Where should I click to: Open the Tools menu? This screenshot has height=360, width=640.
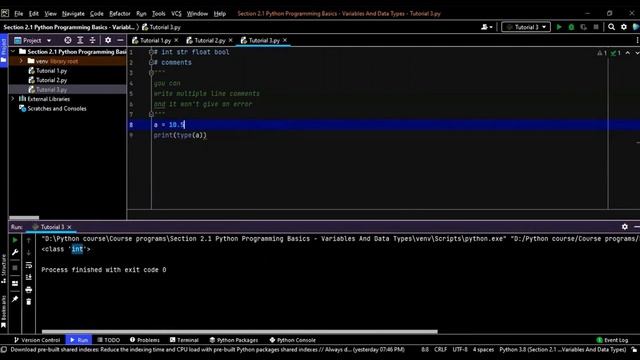(158, 13)
